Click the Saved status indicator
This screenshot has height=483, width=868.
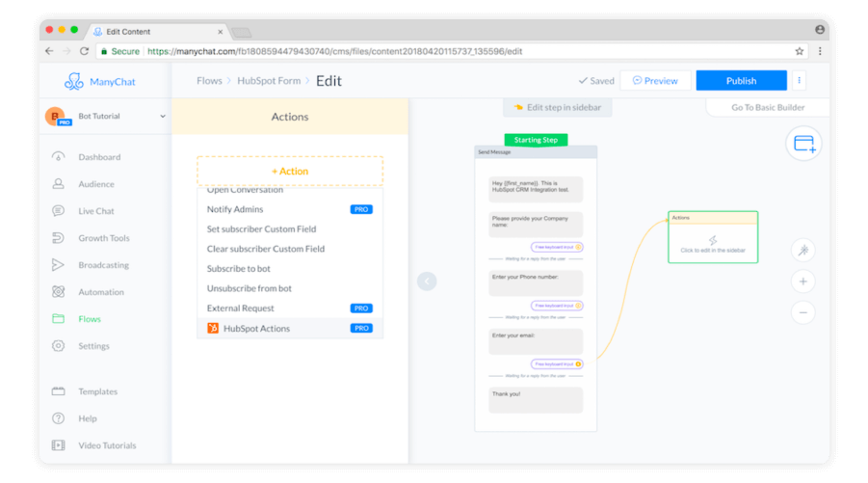pyautogui.click(x=596, y=80)
